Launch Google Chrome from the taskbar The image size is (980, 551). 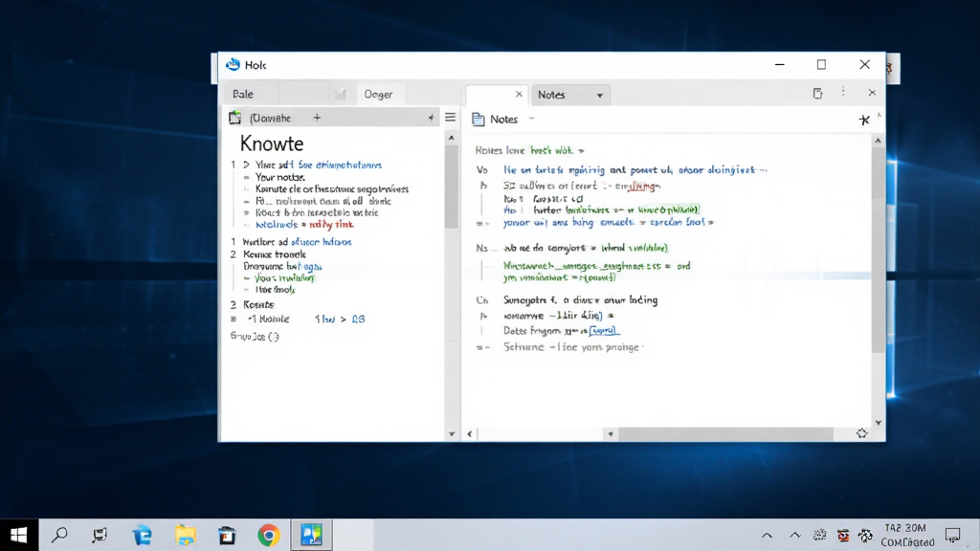(269, 536)
